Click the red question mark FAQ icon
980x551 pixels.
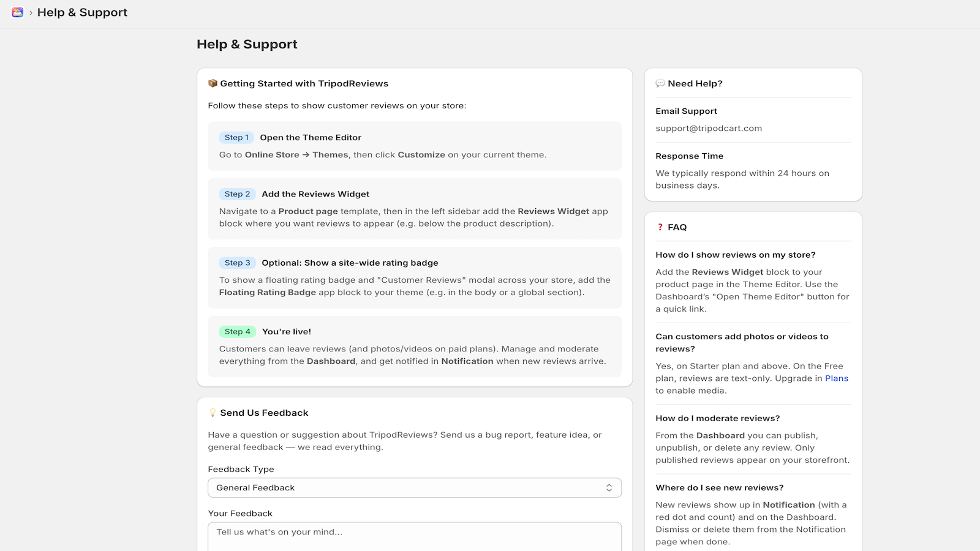(660, 227)
